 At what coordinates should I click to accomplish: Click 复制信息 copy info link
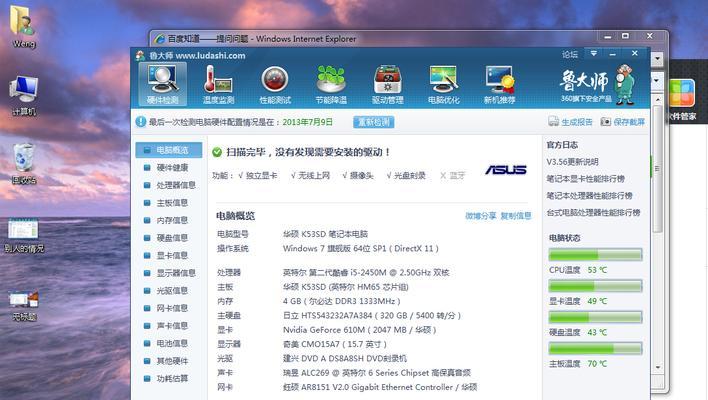click(x=516, y=216)
